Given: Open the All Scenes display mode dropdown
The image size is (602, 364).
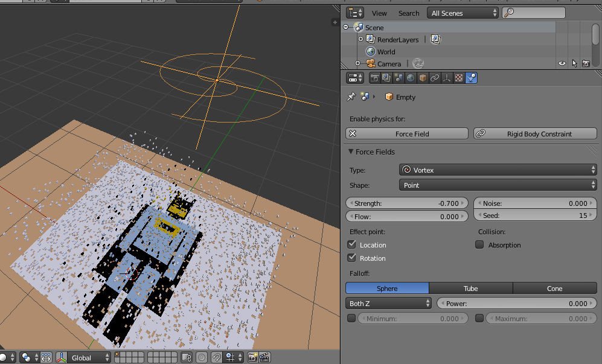Looking at the screenshot, I should 463,13.
